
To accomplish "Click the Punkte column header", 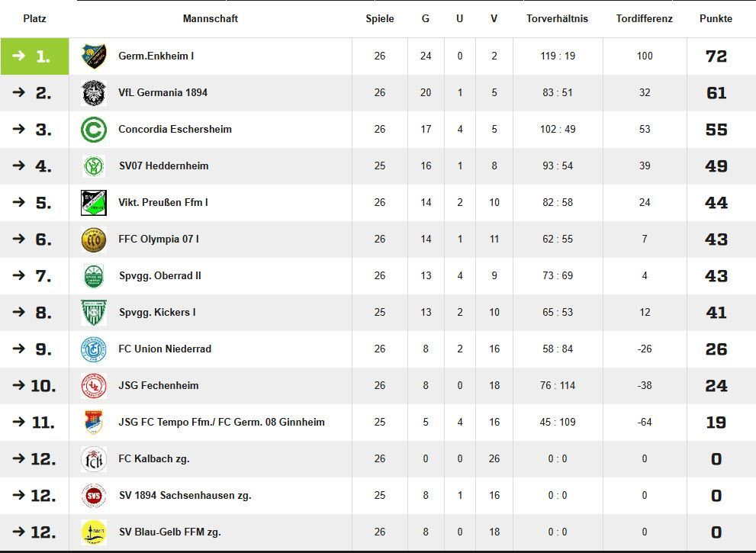I will [x=716, y=18].
